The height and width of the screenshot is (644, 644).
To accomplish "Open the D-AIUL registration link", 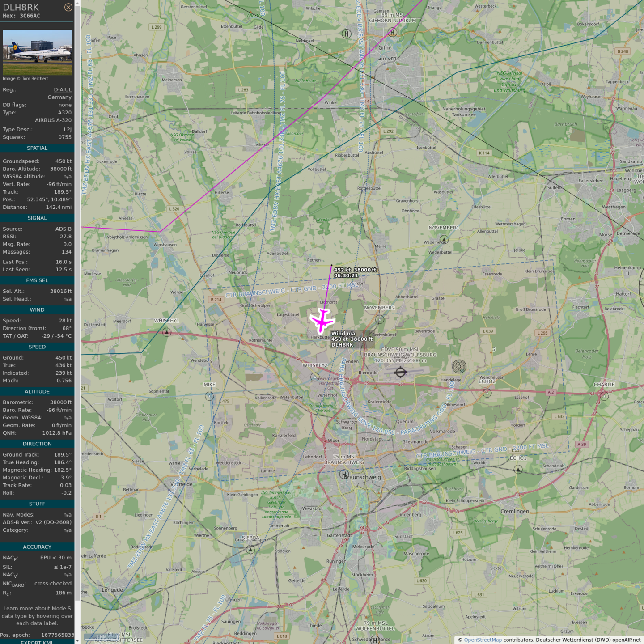I will (x=63, y=89).
